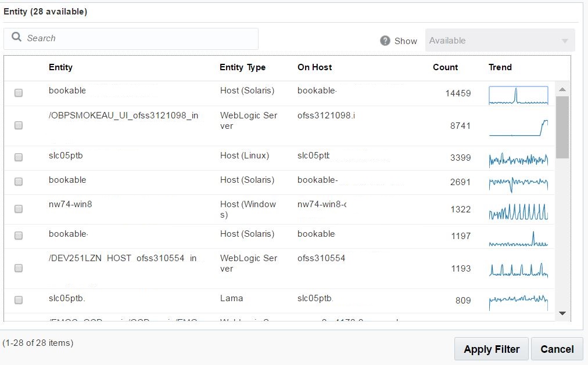Open the trend sparkline for count 8741
This screenshot has width=588, height=365.
tap(518, 128)
